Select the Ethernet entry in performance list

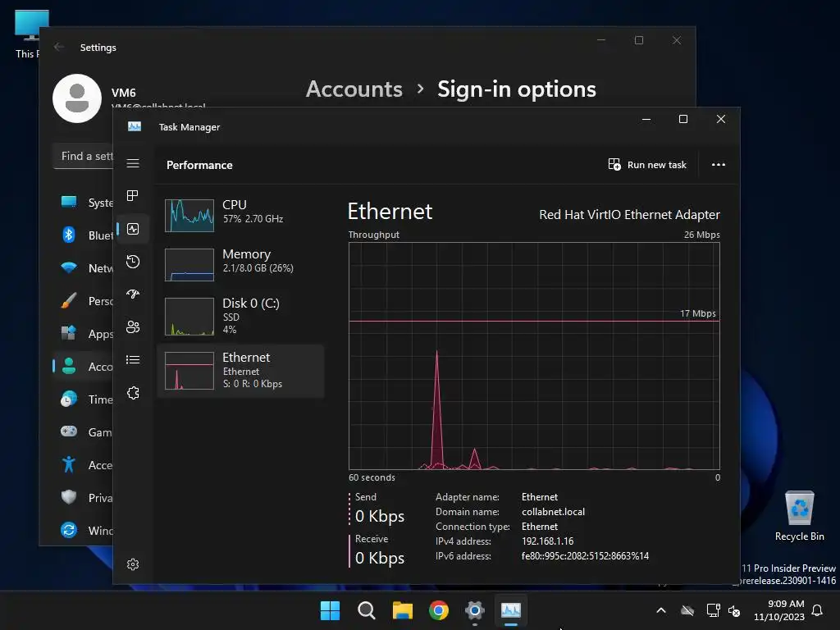tap(240, 371)
